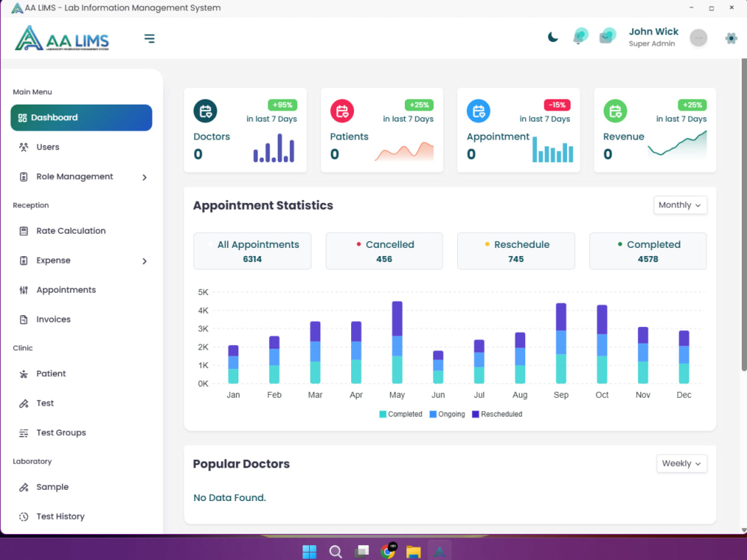Image resolution: width=747 pixels, height=560 pixels.
Task: Open the Weekly dropdown for popular doctors
Action: [682, 464]
